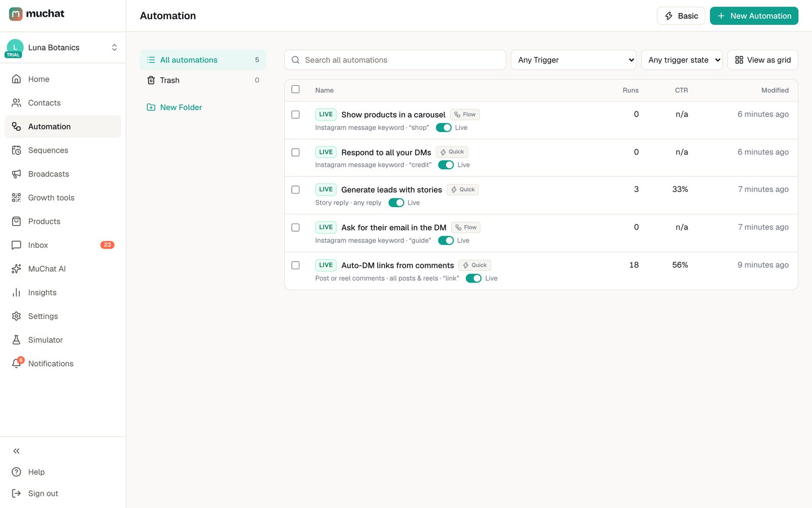The image size is (812, 508).
Task: Toggle Live switch for "guide" keyword automation
Action: click(x=446, y=241)
